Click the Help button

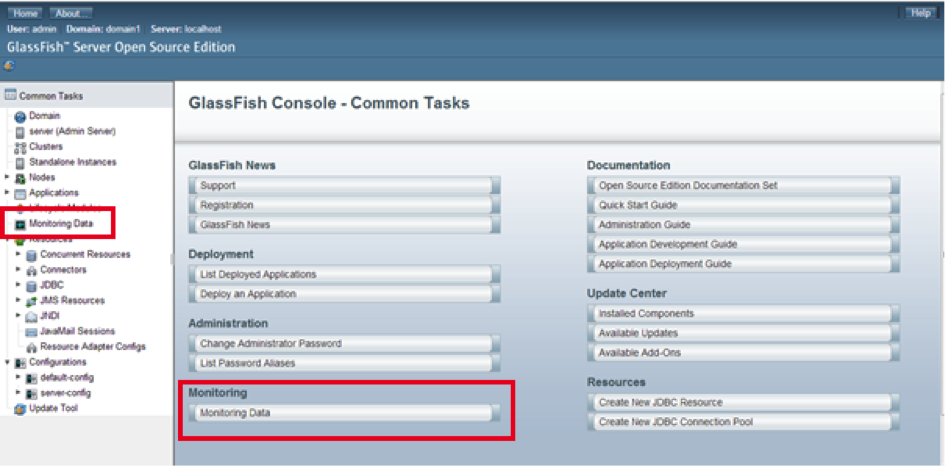point(920,13)
